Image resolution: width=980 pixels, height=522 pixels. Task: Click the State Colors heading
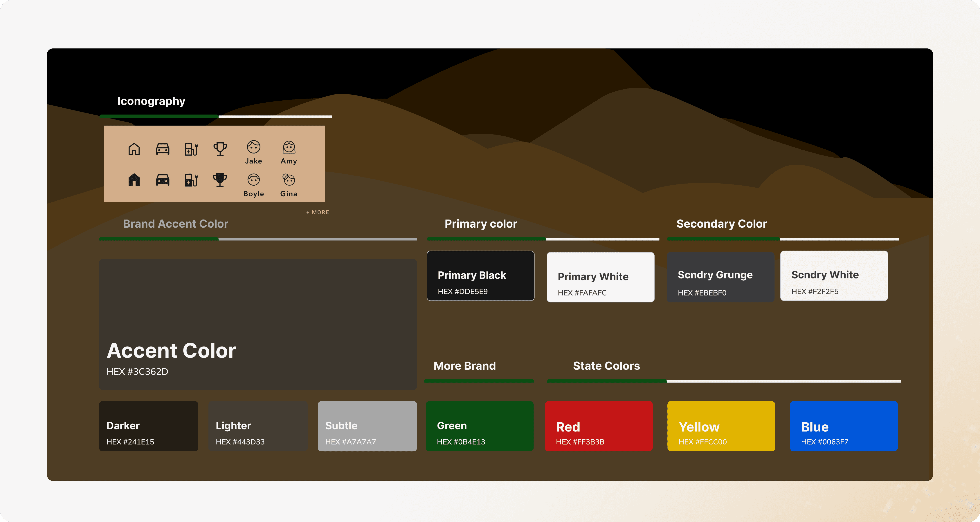click(606, 366)
